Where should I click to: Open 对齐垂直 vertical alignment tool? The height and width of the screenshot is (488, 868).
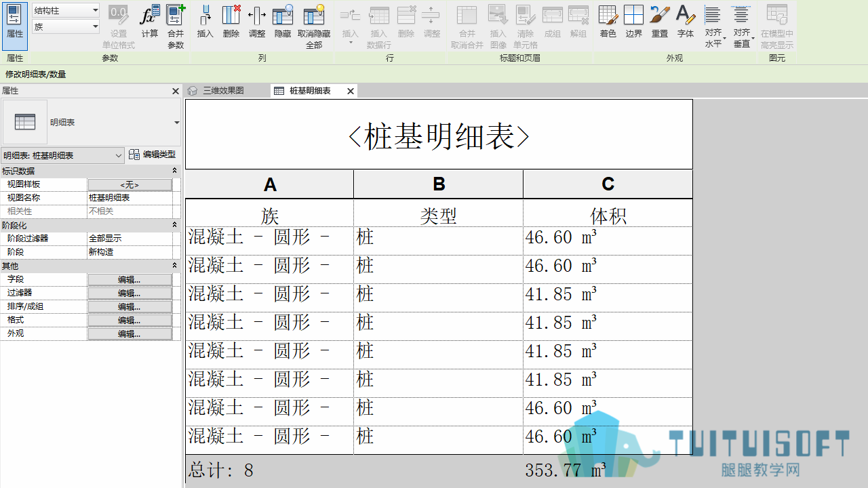point(742,26)
